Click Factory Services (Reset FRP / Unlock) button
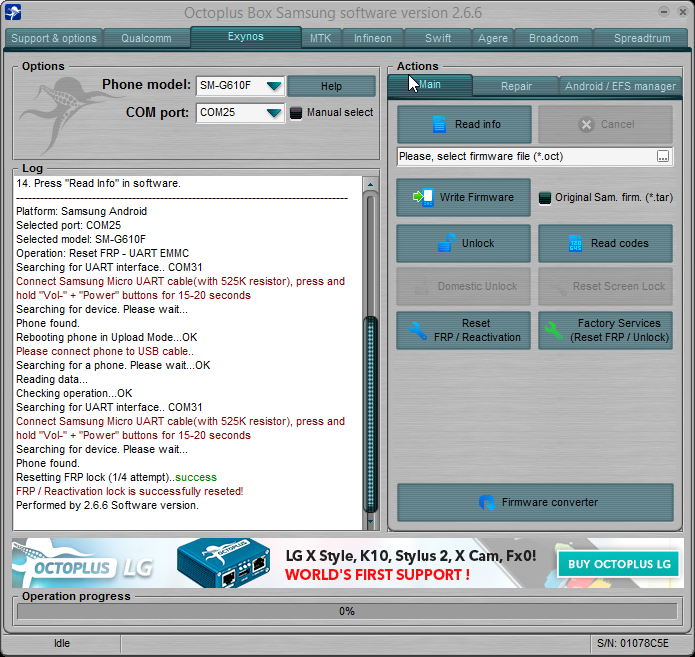The height and width of the screenshot is (657, 695). coord(605,330)
